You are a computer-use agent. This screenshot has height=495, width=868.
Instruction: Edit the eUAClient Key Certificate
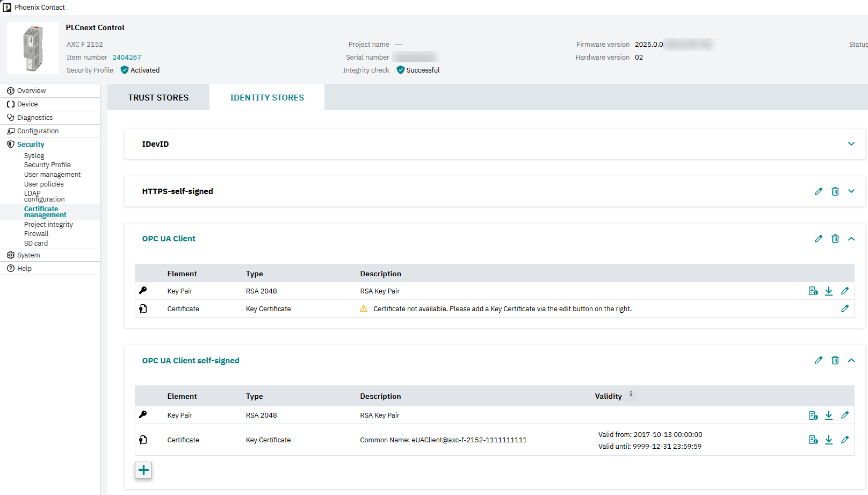tap(845, 440)
